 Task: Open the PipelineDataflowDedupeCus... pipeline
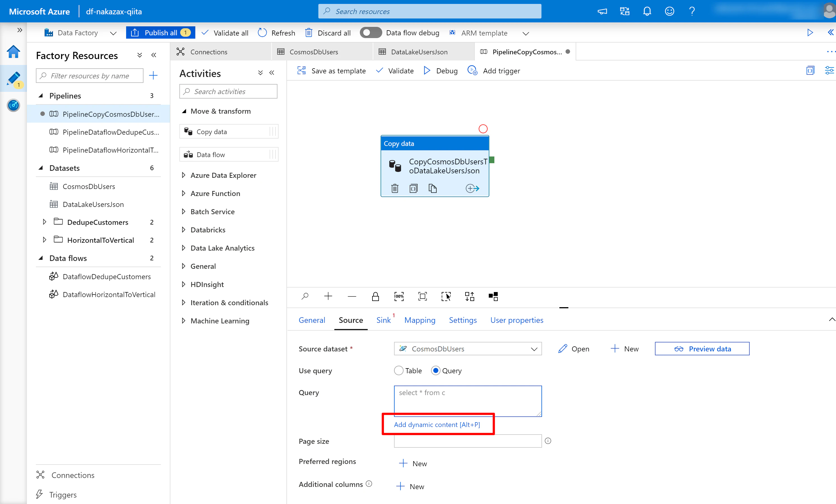[111, 132]
